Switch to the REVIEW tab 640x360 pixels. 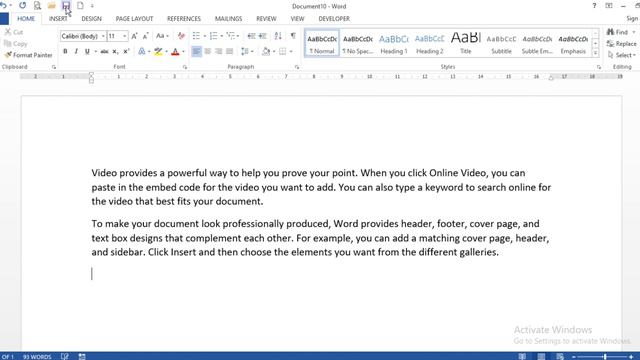pyautogui.click(x=266, y=19)
